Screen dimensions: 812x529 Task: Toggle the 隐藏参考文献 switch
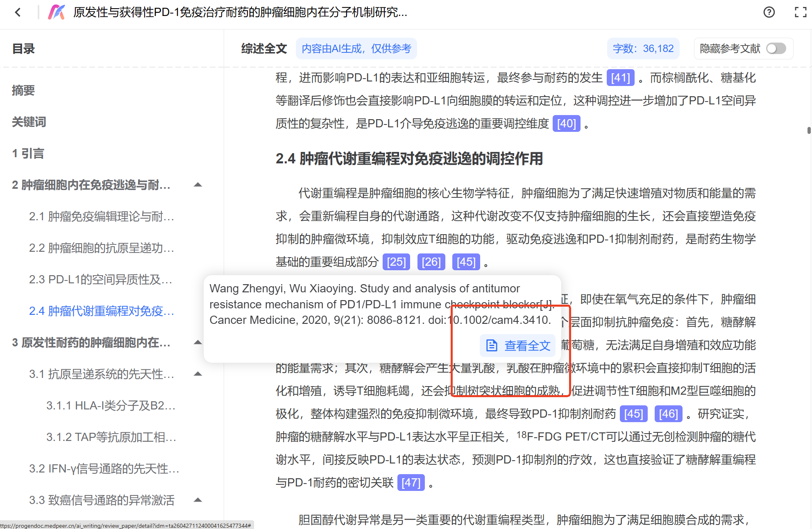776,48
